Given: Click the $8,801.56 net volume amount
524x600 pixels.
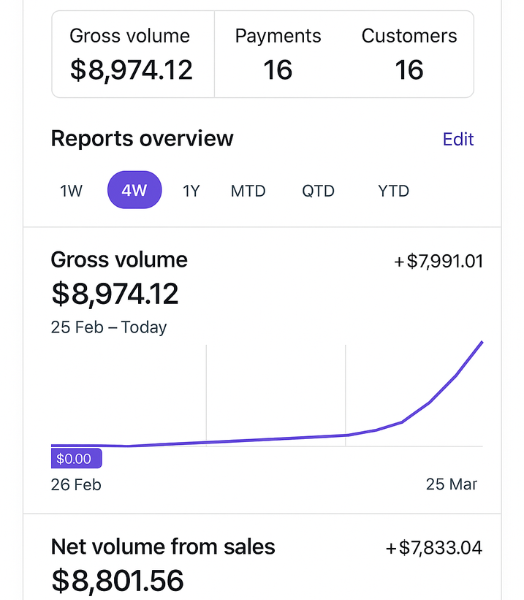Looking at the screenshot, I should [118, 580].
